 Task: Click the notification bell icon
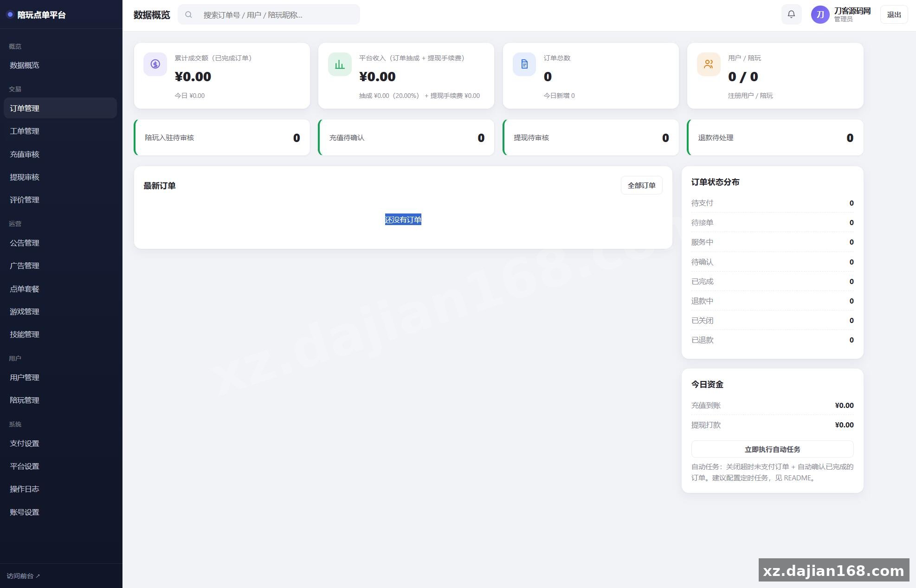point(791,14)
